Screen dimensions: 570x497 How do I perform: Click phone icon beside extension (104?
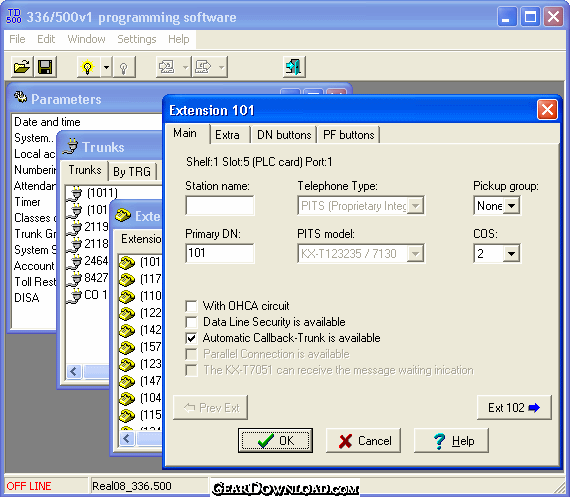pos(127,398)
